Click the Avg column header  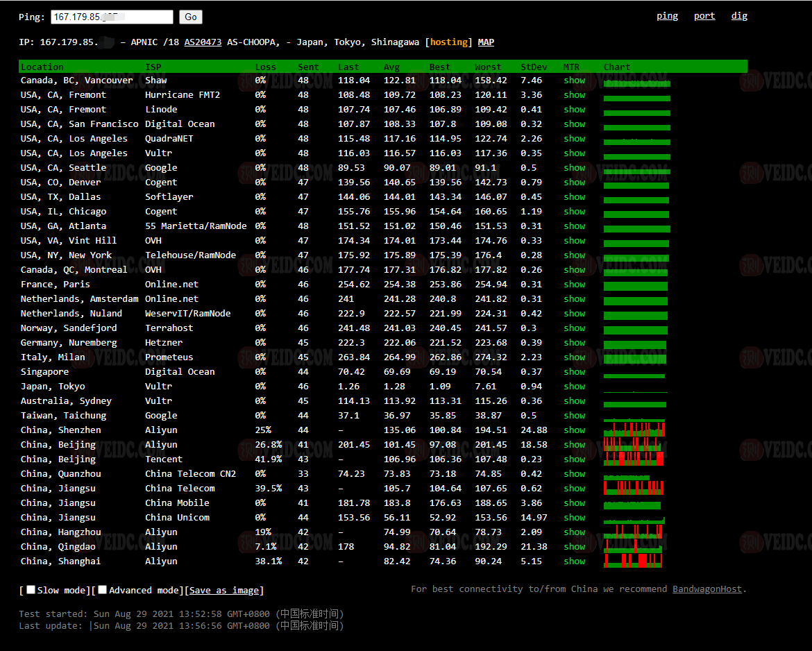[x=391, y=67]
